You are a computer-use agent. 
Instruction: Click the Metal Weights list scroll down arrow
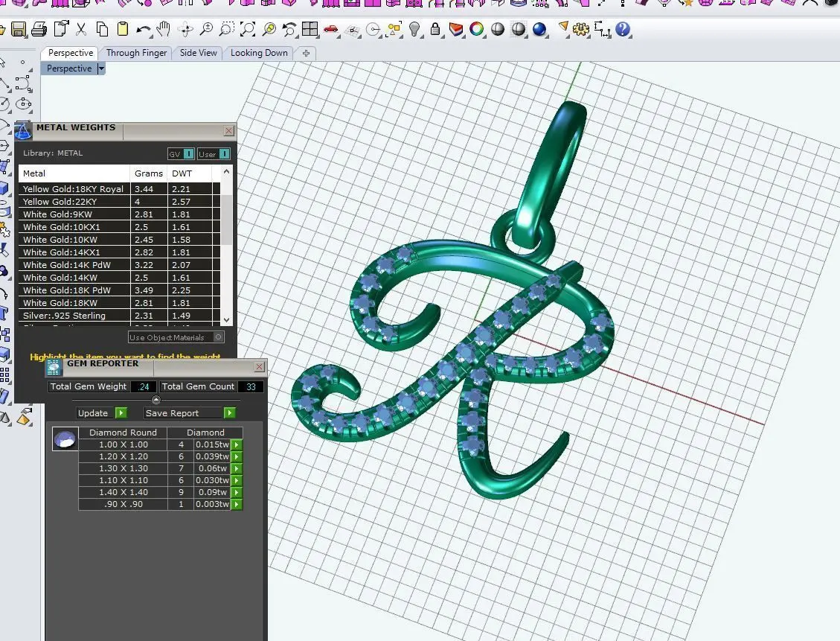(227, 320)
